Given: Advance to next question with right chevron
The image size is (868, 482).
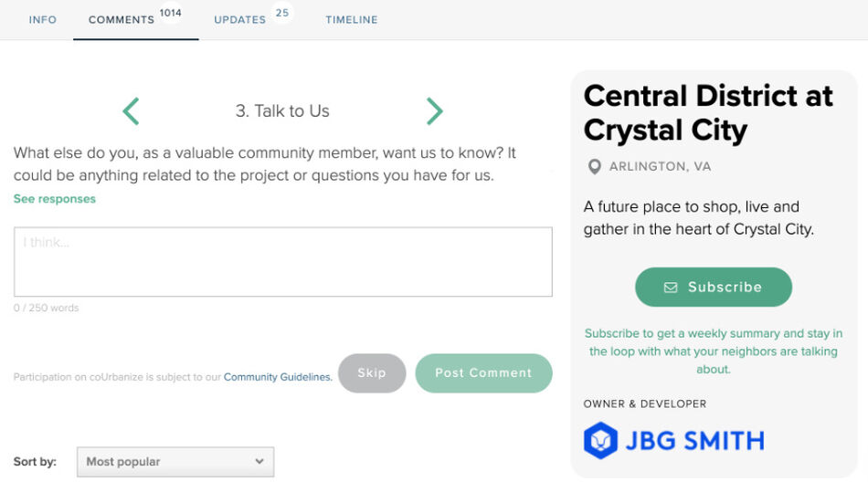Looking at the screenshot, I should 435,111.
